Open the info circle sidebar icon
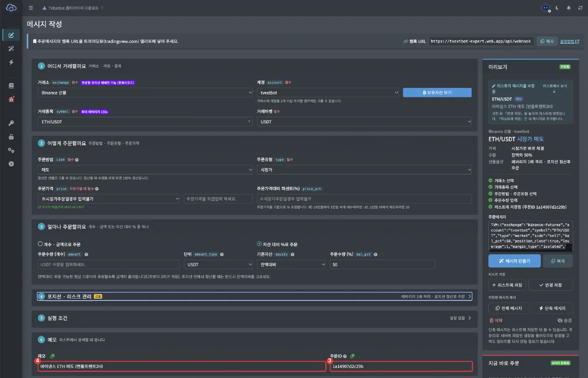The height and width of the screenshot is (378, 588). click(11, 164)
